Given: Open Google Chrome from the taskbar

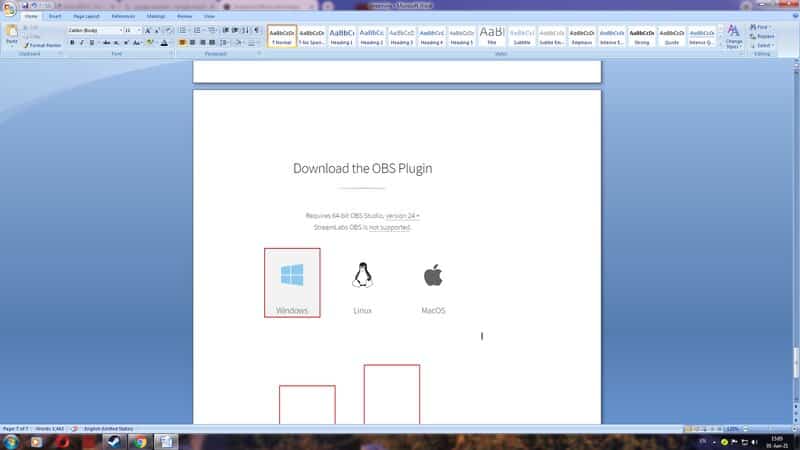Looking at the screenshot, I should [x=140, y=441].
